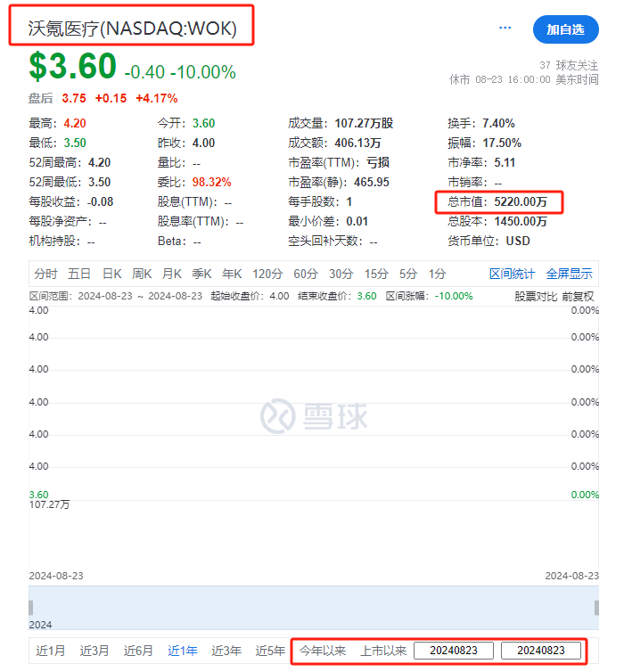624x672 pixels.
Task: Click the 昨收 4.00 value
Action: pyautogui.click(x=203, y=143)
